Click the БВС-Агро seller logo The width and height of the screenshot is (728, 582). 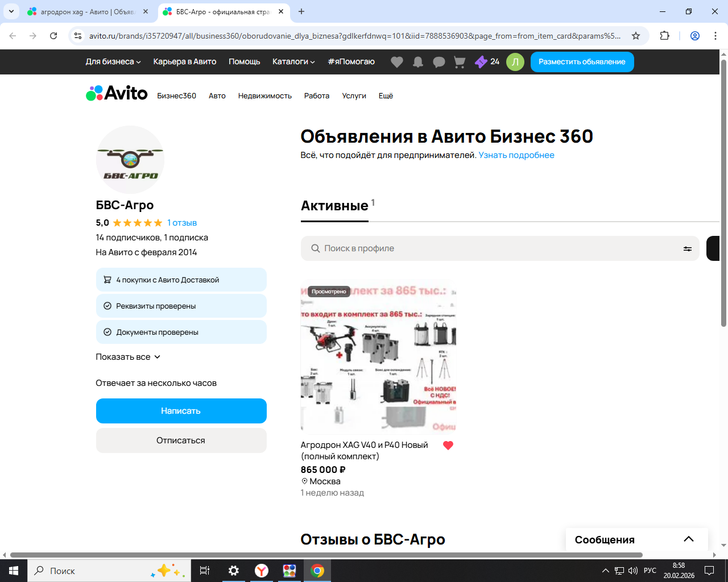click(130, 160)
